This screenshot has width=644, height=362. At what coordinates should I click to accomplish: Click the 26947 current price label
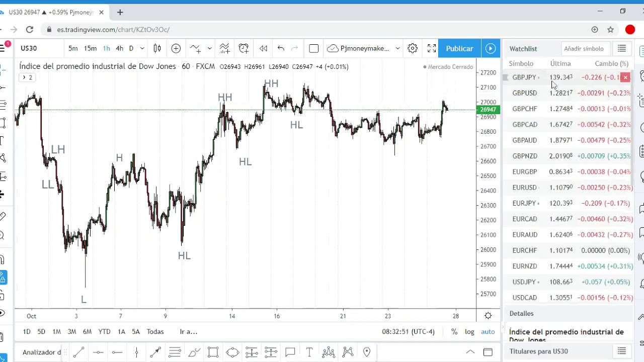coord(488,110)
